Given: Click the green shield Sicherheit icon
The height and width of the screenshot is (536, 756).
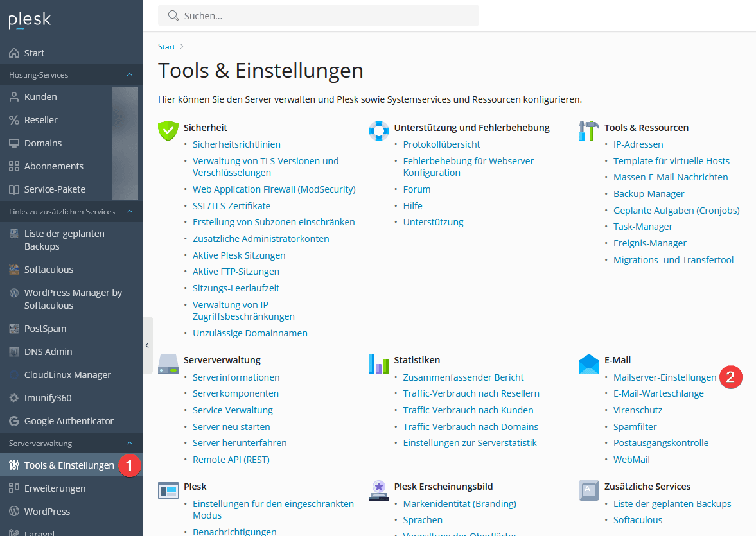Looking at the screenshot, I should point(168,130).
